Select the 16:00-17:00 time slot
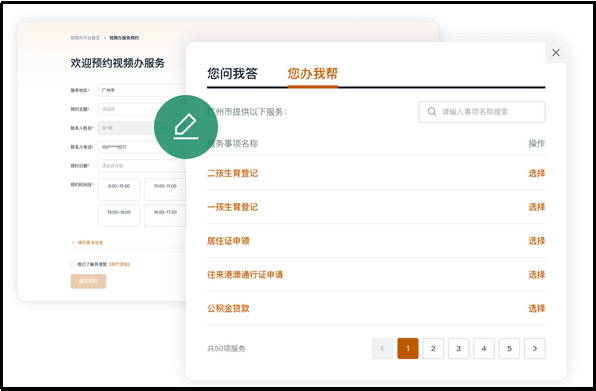Screen dimensions: 596x391 click(x=165, y=215)
